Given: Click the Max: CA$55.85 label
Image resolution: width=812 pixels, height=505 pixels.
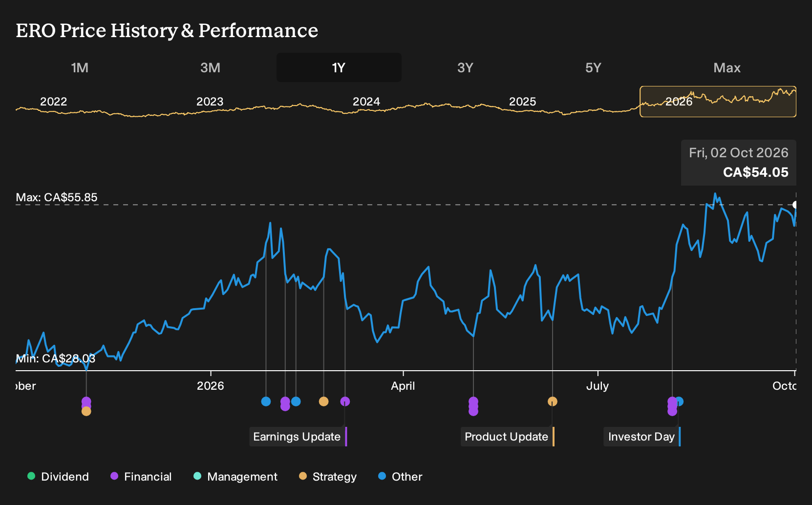Looking at the screenshot, I should click(x=57, y=197).
